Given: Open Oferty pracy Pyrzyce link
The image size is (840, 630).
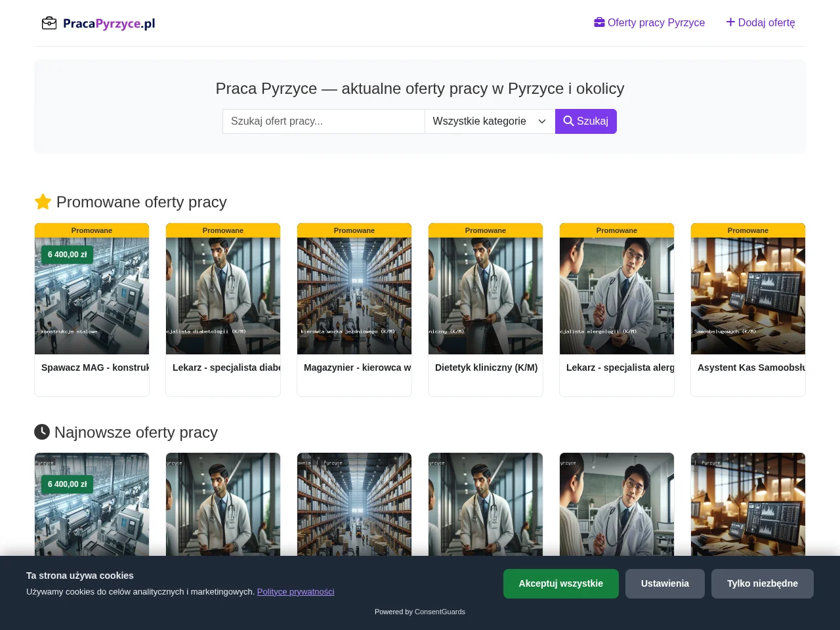Looking at the screenshot, I should coord(650,22).
